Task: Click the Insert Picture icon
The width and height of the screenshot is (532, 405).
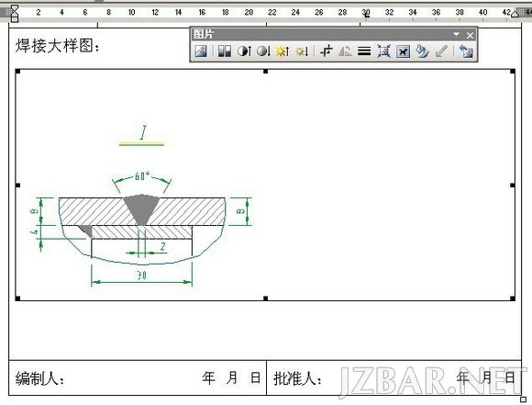Action: tap(201, 51)
